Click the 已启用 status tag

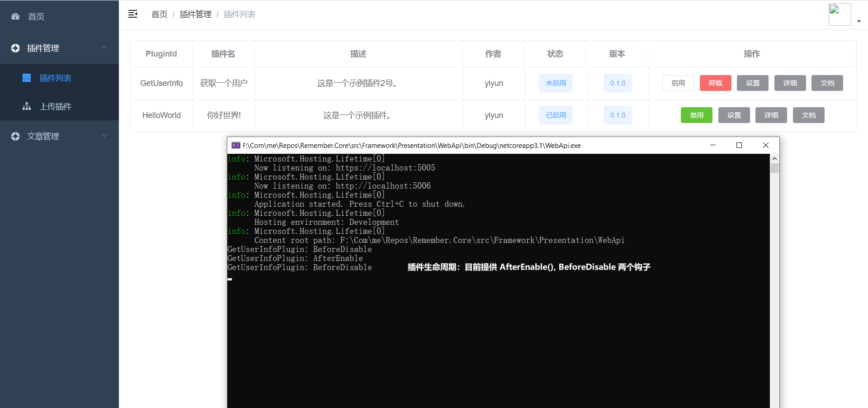(x=556, y=115)
